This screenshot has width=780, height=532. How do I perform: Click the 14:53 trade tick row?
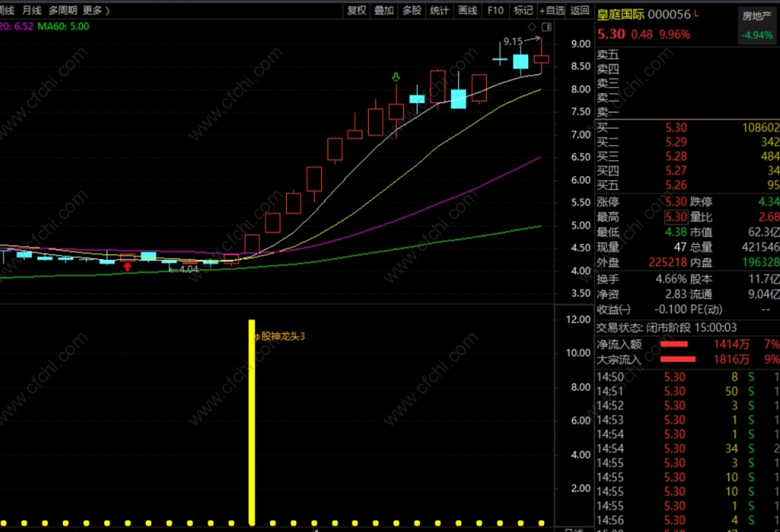688,421
